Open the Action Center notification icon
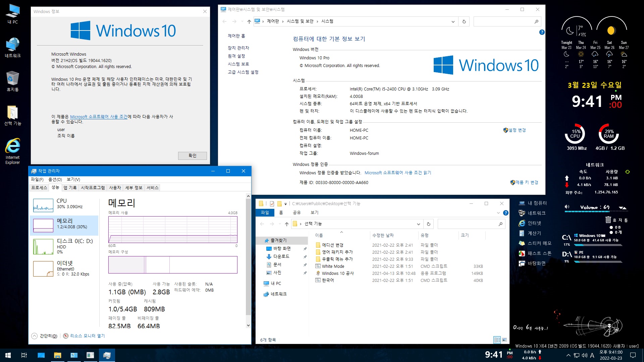 click(633, 355)
